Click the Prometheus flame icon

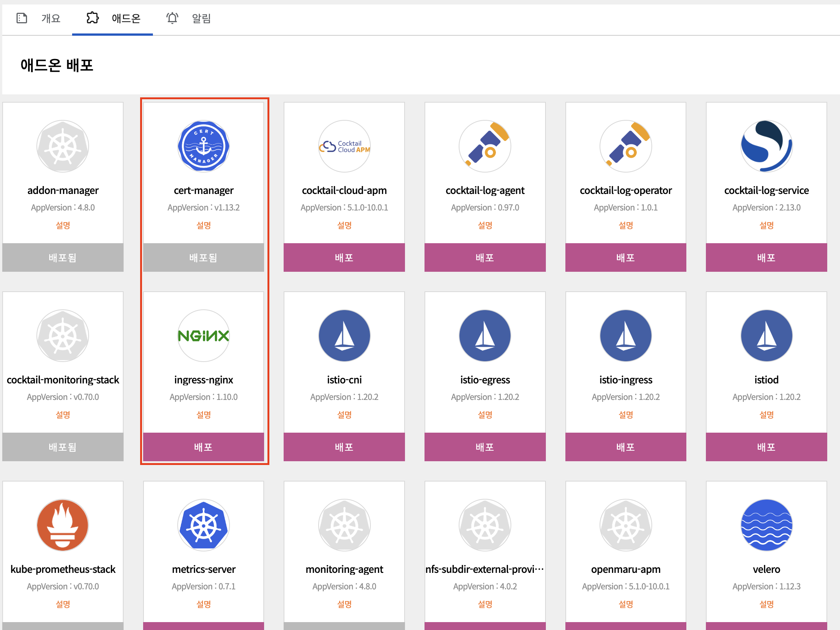[x=63, y=525]
